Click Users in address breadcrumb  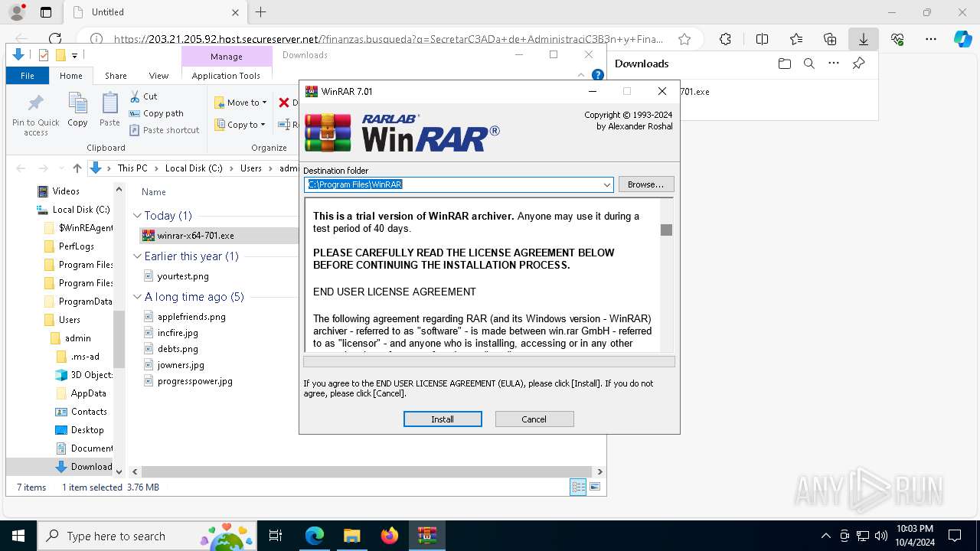coord(251,168)
